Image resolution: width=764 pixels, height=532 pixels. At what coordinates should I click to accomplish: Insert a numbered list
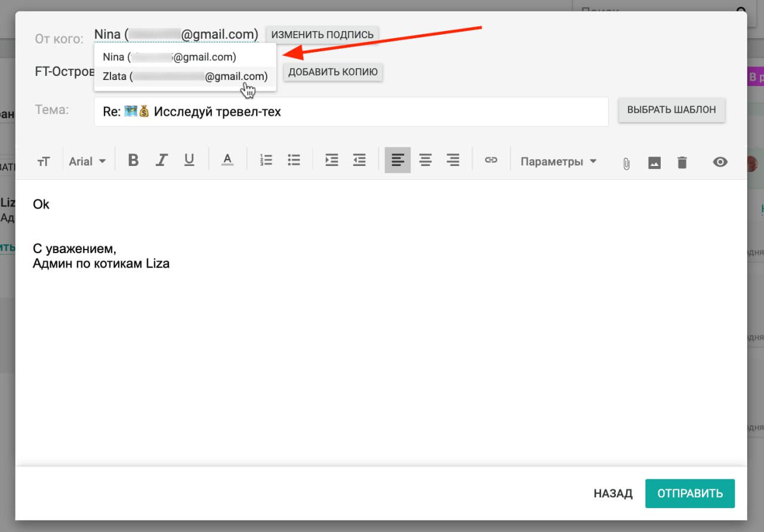[x=266, y=161]
